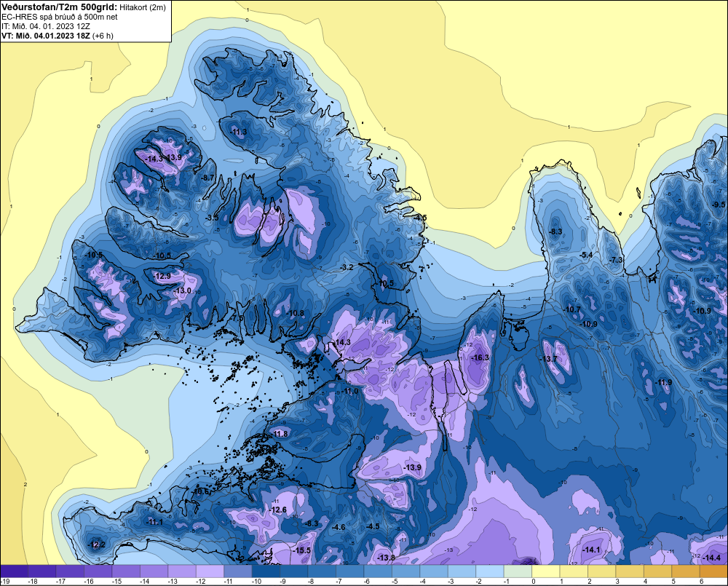Click legend swatch between -5 and -4
Screen dimensions: 728x586
coord(405,571)
